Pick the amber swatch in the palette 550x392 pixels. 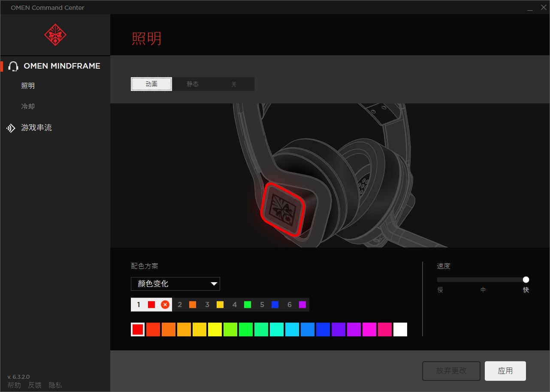184,329
